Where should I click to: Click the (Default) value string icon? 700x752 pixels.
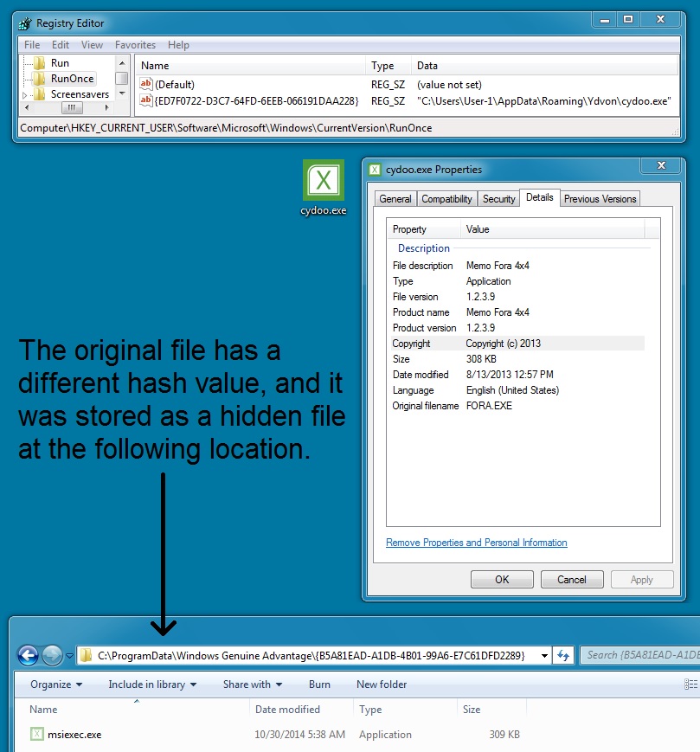click(145, 84)
